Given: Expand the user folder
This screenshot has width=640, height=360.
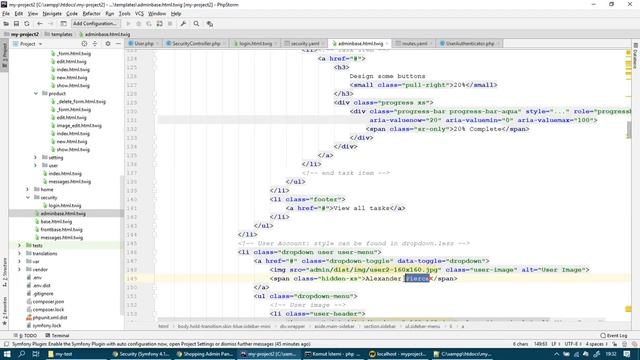Looking at the screenshot, I should click(x=36, y=165).
